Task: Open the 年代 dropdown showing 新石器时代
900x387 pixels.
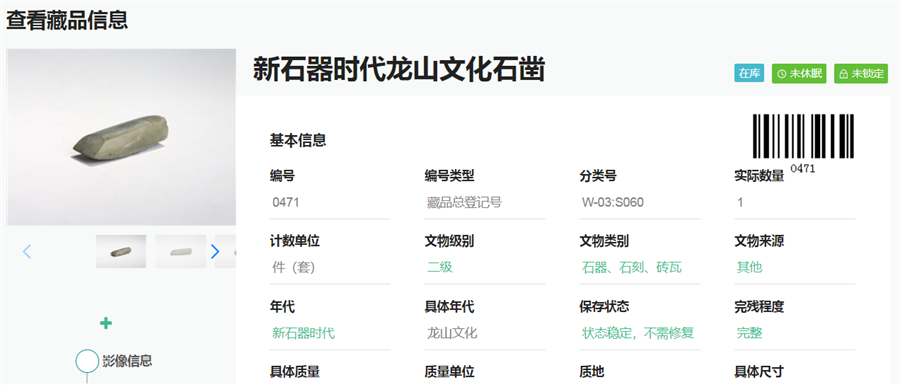Action: click(330, 333)
